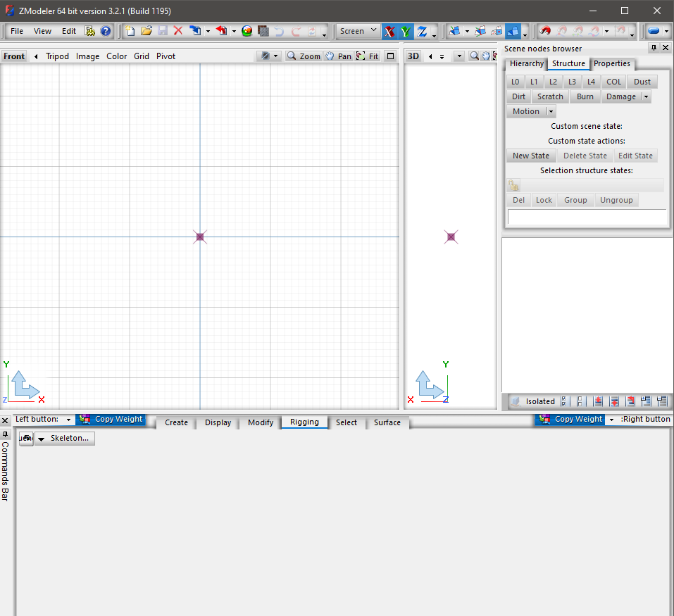
Task: Click the expand all tree icon
Action: pos(646,401)
